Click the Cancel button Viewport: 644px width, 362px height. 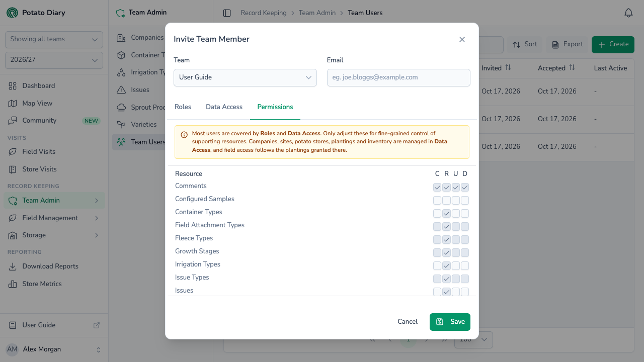coord(408,322)
